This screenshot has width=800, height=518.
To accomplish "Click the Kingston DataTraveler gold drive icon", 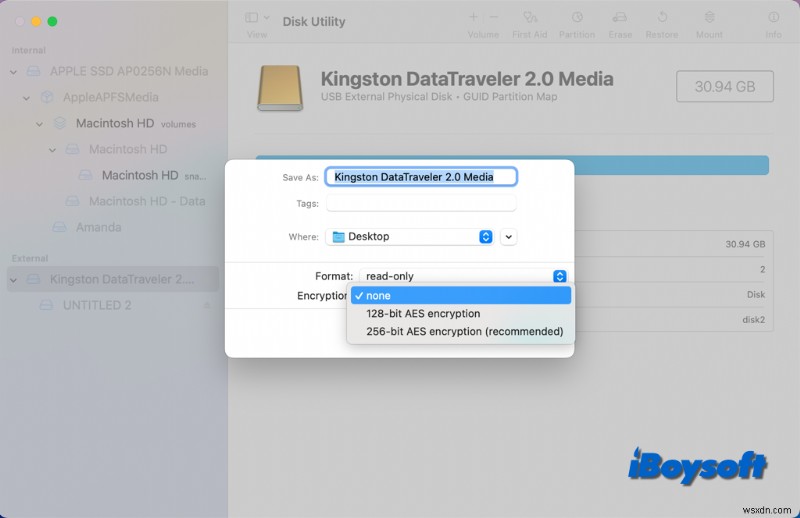I will point(280,88).
